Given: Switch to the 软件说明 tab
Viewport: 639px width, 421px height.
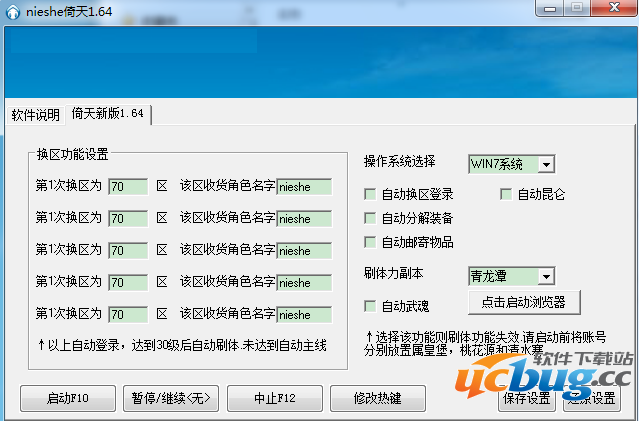Looking at the screenshot, I should pos(36,114).
